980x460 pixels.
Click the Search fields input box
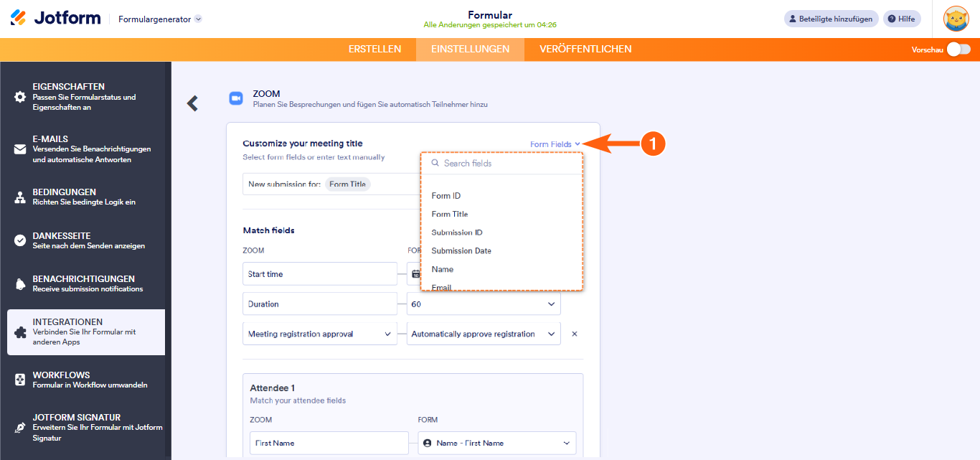tap(506, 164)
